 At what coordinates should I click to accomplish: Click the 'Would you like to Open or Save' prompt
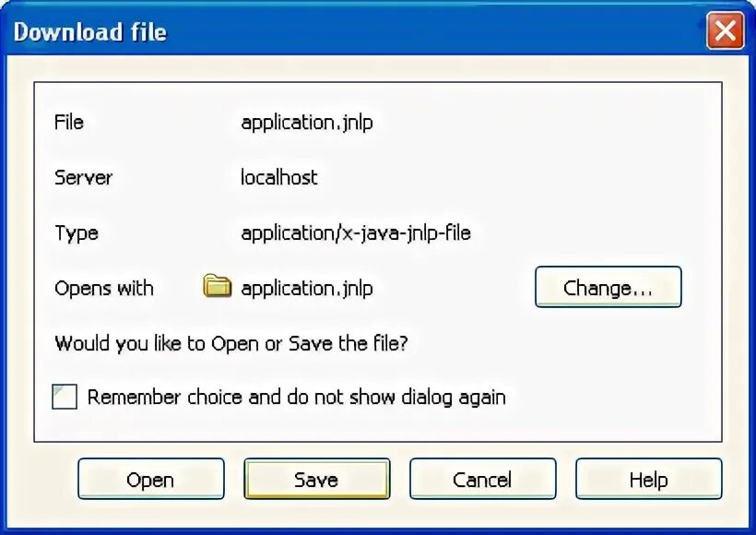tap(230, 343)
